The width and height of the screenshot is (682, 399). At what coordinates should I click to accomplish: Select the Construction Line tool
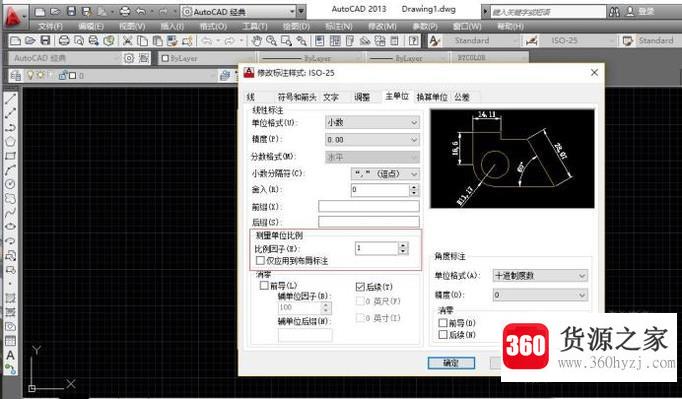coord(10,113)
